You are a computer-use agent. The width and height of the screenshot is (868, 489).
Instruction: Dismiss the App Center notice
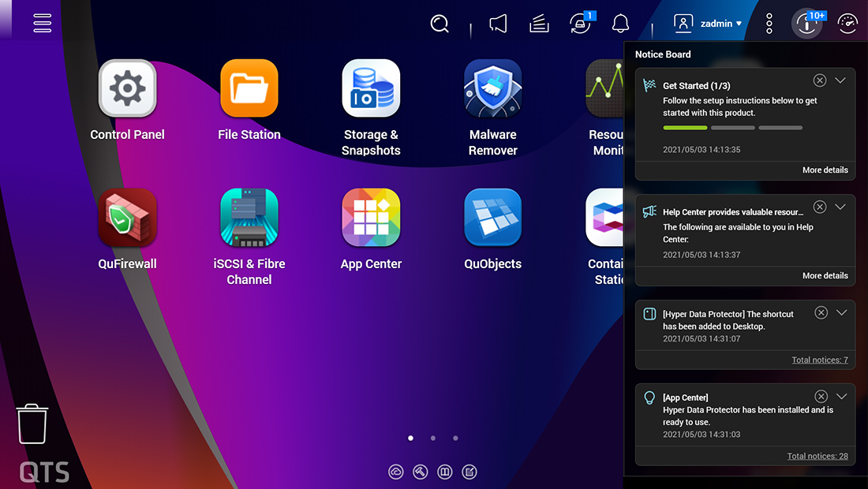(x=821, y=397)
